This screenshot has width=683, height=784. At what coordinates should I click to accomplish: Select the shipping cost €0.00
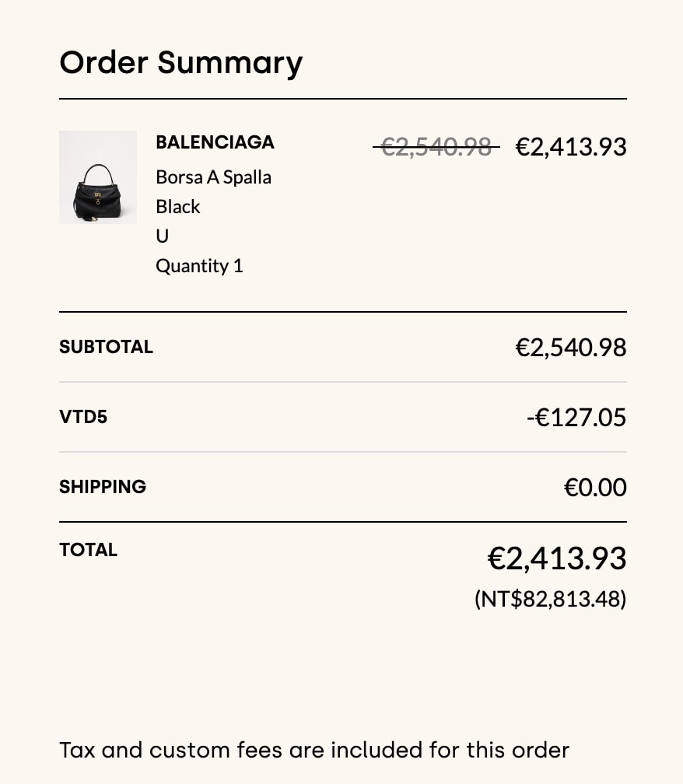point(595,487)
